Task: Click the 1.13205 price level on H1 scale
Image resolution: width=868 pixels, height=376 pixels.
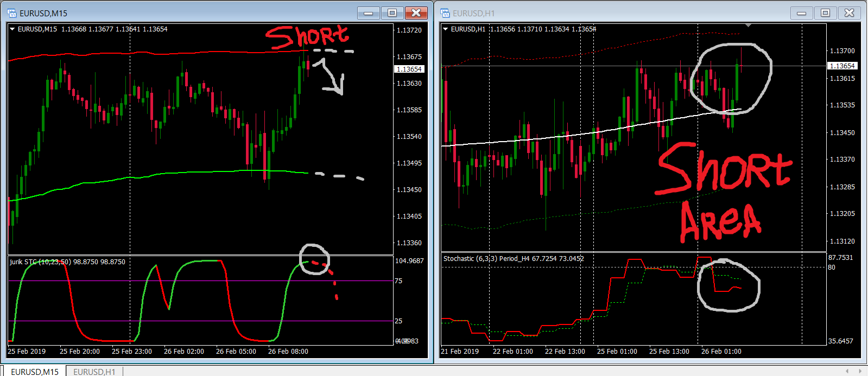Action: click(x=842, y=214)
